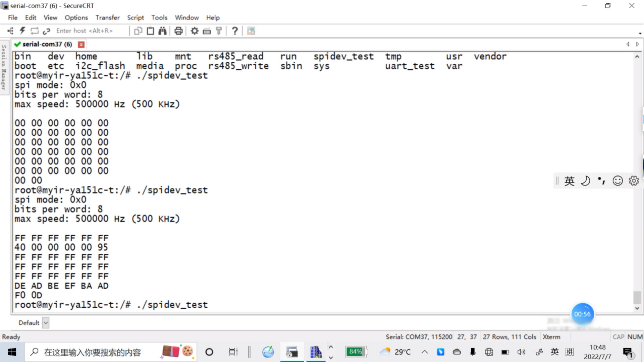This screenshot has height=362, width=644.
Task: Click the Copy toolbar icon
Action: point(138,31)
